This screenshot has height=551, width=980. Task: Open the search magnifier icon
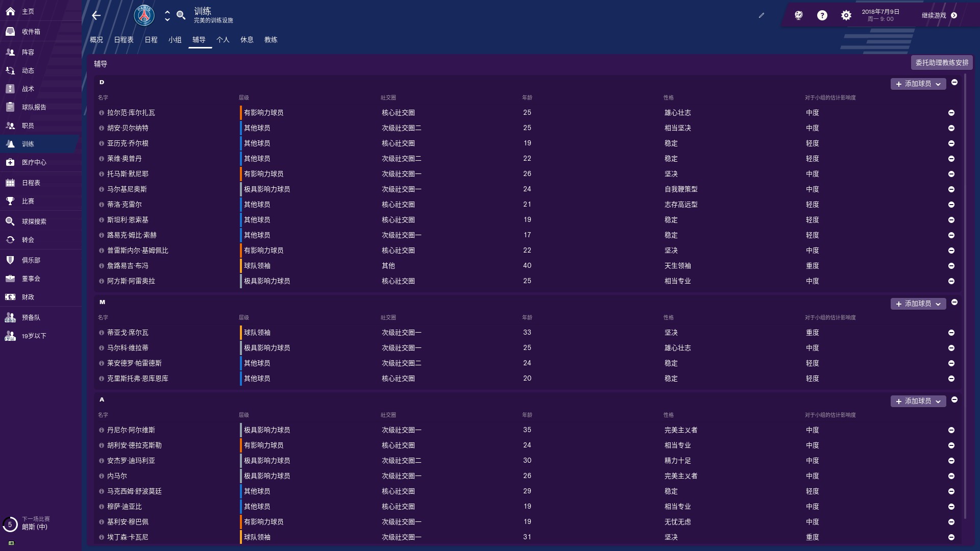tap(181, 15)
